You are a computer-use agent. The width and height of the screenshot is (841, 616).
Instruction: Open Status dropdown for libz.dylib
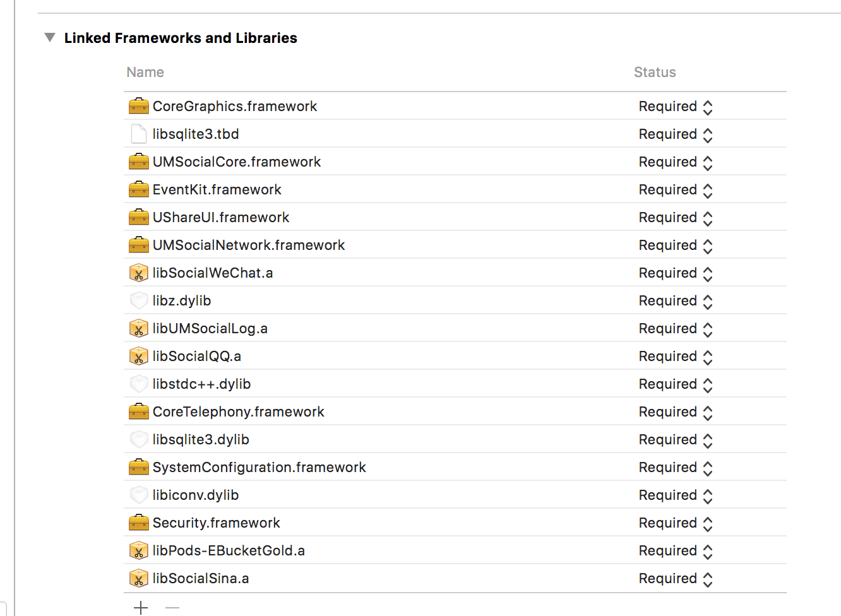[676, 301]
